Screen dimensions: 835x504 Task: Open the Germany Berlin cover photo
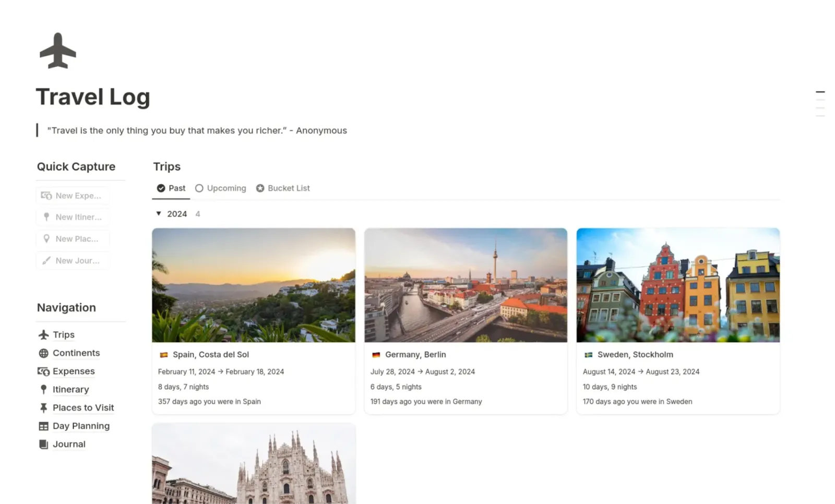point(466,285)
